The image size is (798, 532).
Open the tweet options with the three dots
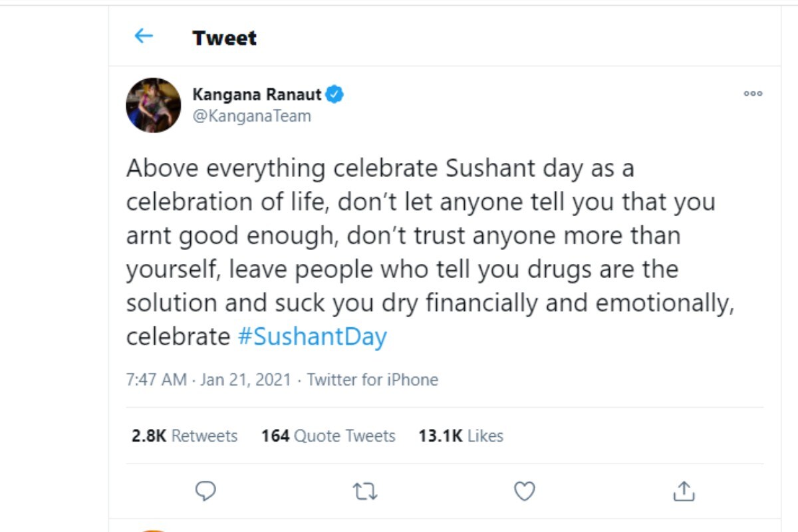tap(753, 94)
